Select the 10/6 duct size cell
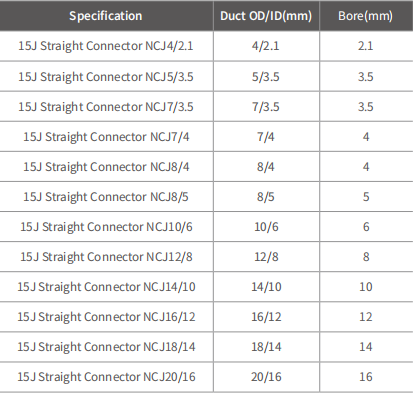Image resolution: width=413 pixels, height=394 pixels. click(266, 227)
